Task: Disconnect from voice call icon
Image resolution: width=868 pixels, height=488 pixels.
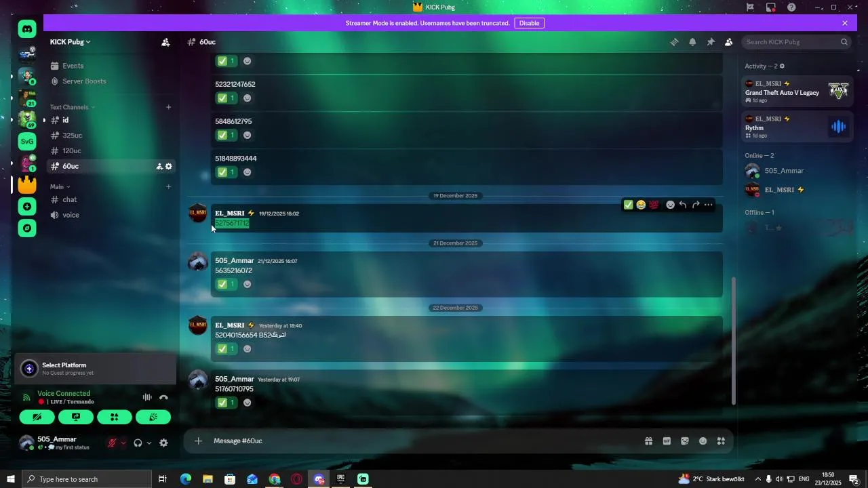Action: (x=163, y=397)
